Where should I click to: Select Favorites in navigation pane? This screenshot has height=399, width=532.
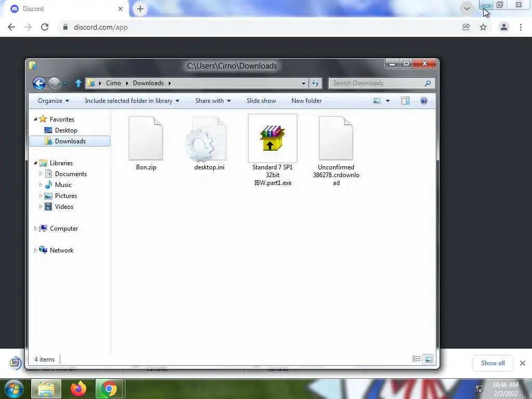62,119
